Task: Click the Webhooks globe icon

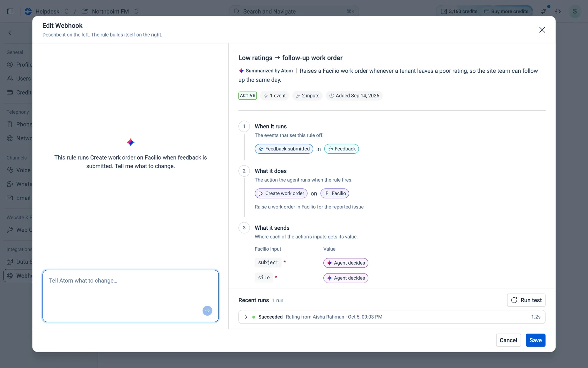Action: (x=10, y=276)
